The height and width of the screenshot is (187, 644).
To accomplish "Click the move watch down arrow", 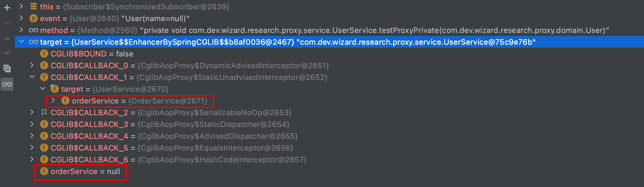I will pos(7,54).
